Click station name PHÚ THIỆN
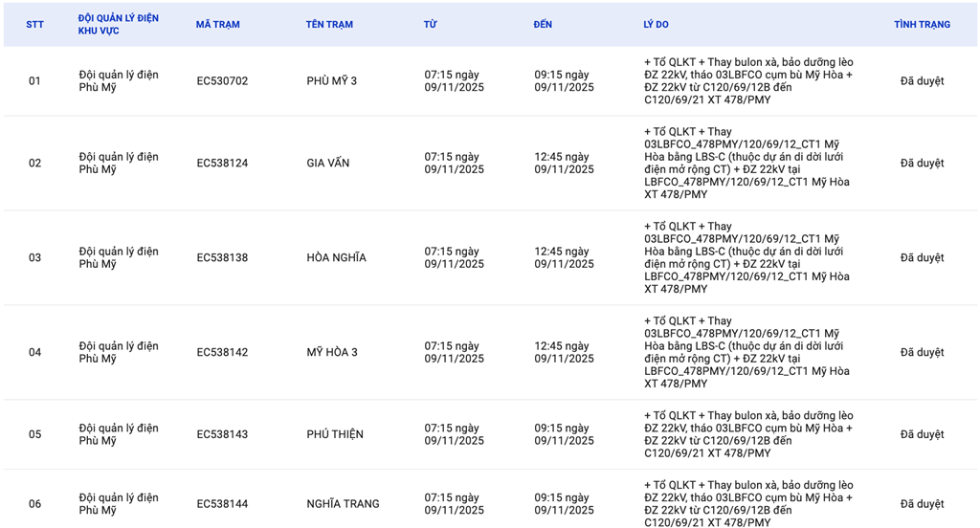Screen dimensions: 980x528 tap(335, 435)
